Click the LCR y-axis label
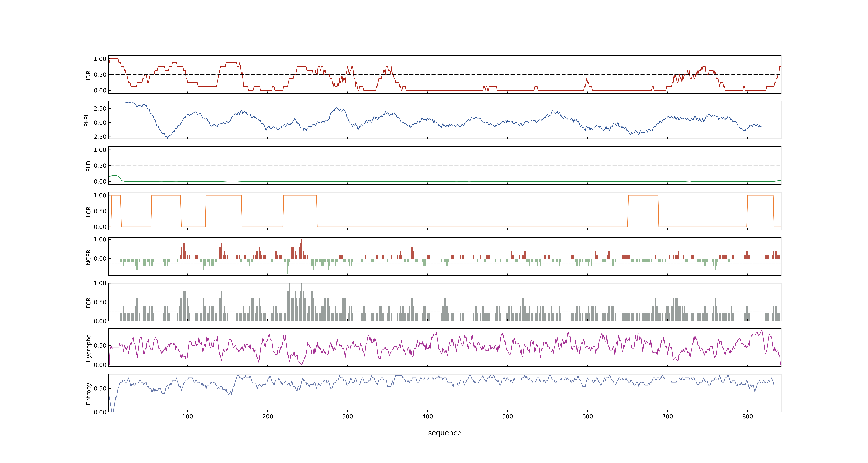 coord(88,211)
